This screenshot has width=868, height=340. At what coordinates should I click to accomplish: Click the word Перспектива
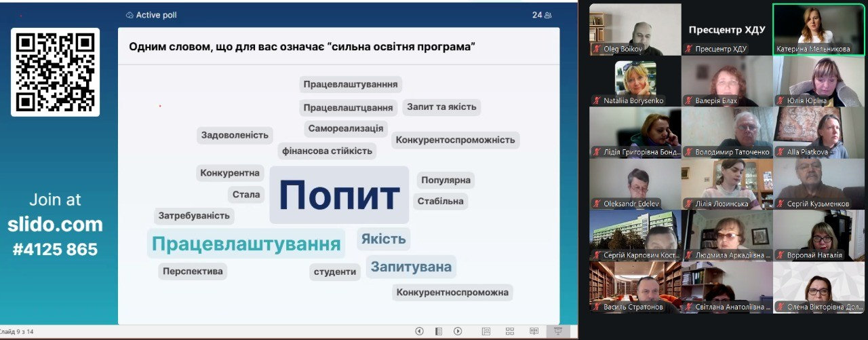click(x=193, y=271)
